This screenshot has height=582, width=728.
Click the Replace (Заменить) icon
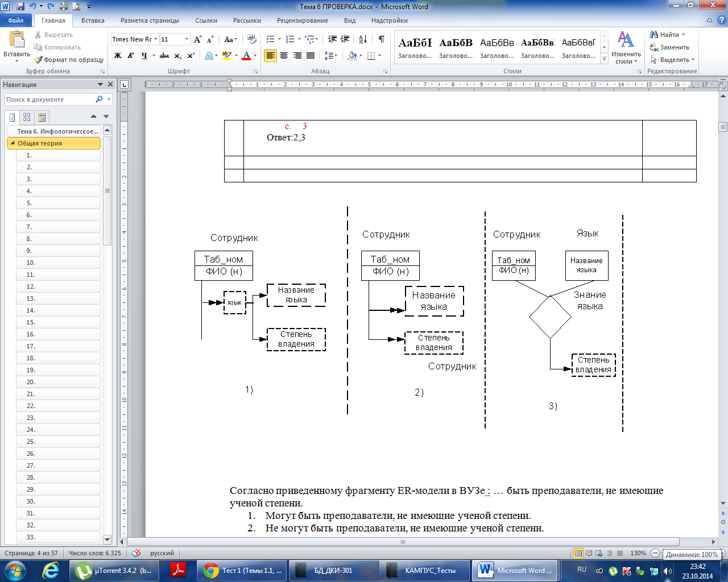coord(655,47)
